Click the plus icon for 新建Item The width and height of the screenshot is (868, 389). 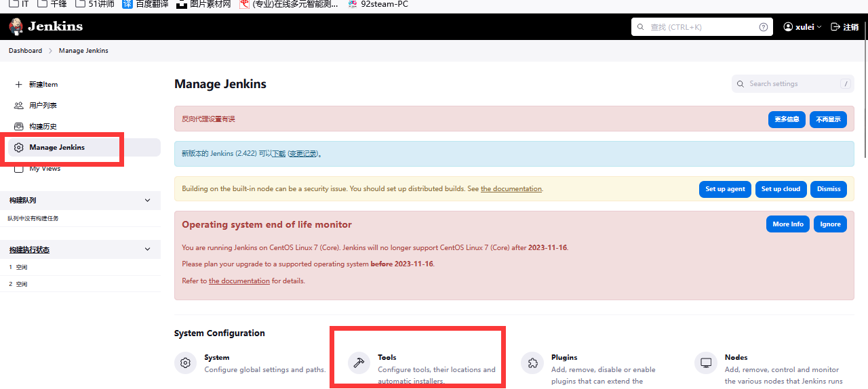pos(18,85)
